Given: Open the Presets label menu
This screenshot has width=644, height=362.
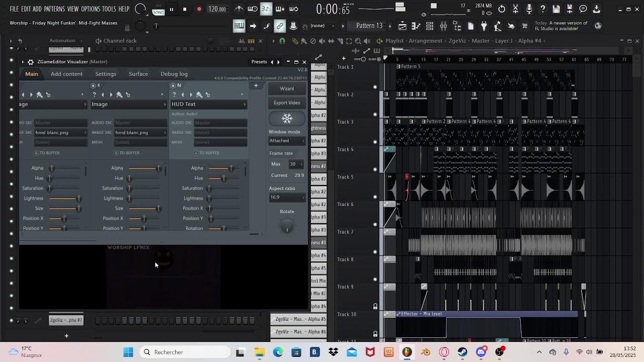Looking at the screenshot, I should point(259,62).
